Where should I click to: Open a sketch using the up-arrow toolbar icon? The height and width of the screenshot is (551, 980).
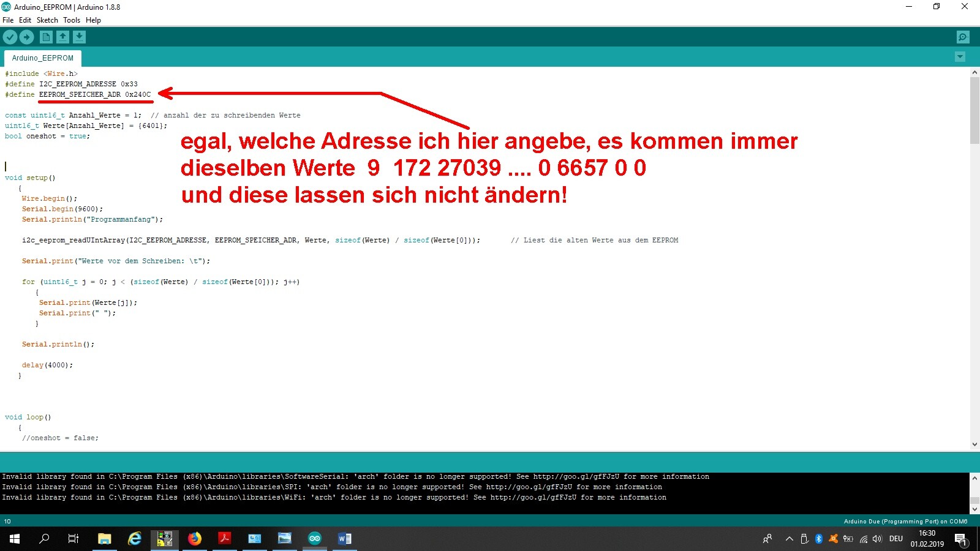(62, 37)
